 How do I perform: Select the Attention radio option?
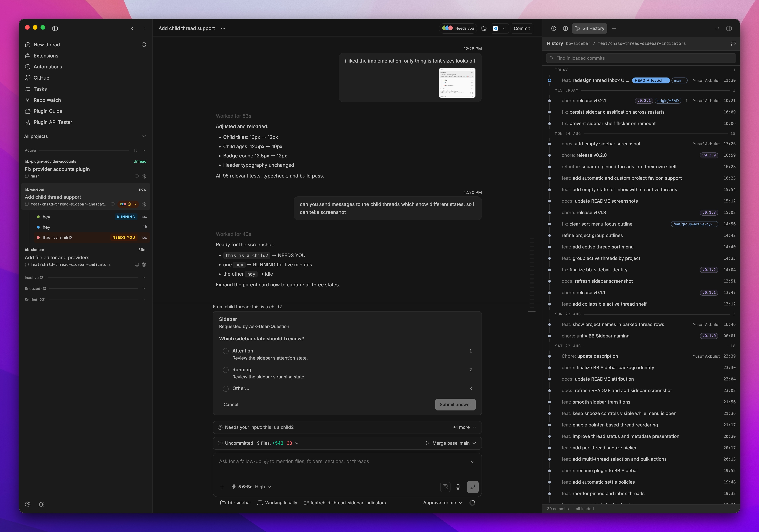click(x=226, y=351)
